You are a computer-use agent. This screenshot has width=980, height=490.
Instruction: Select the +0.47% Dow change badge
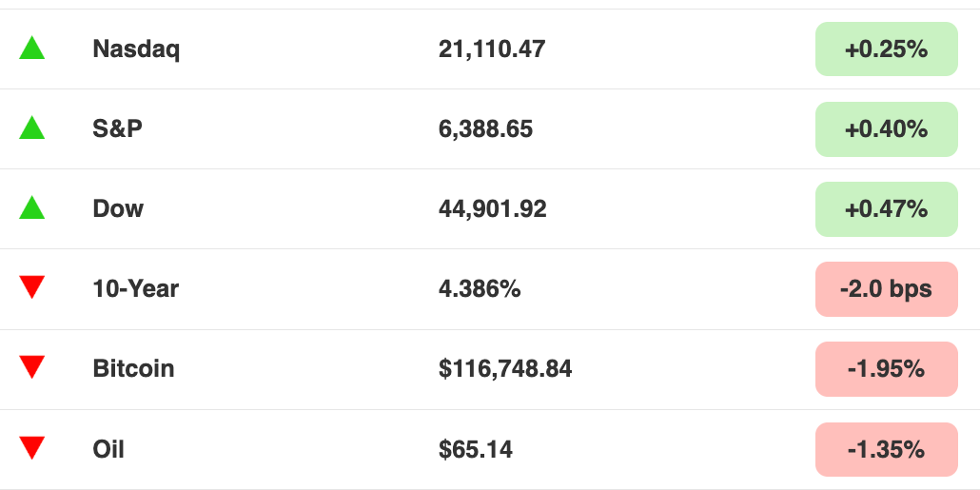click(x=886, y=209)
